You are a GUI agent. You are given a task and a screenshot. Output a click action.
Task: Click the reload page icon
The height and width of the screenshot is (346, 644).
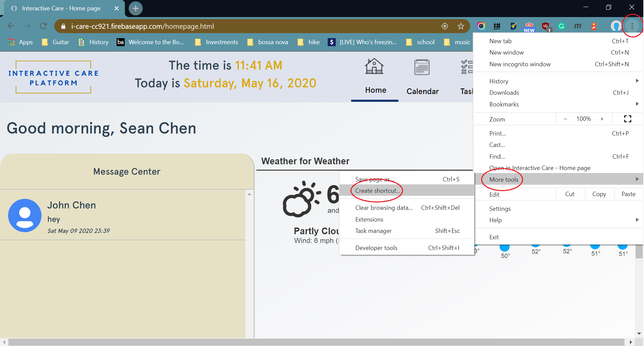43,26
